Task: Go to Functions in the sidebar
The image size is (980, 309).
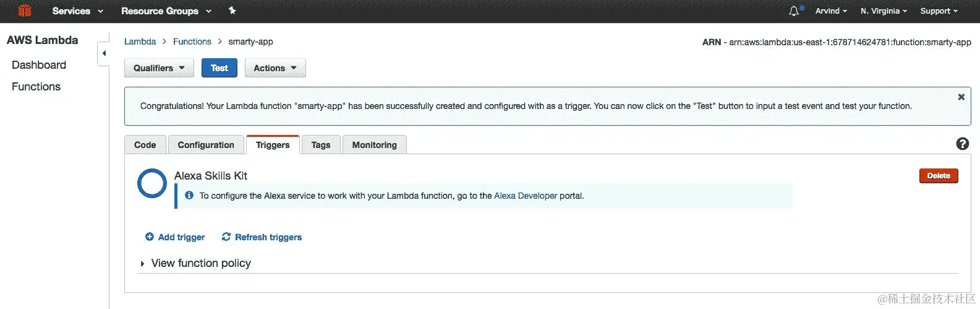Action: [x=36, y=87]
